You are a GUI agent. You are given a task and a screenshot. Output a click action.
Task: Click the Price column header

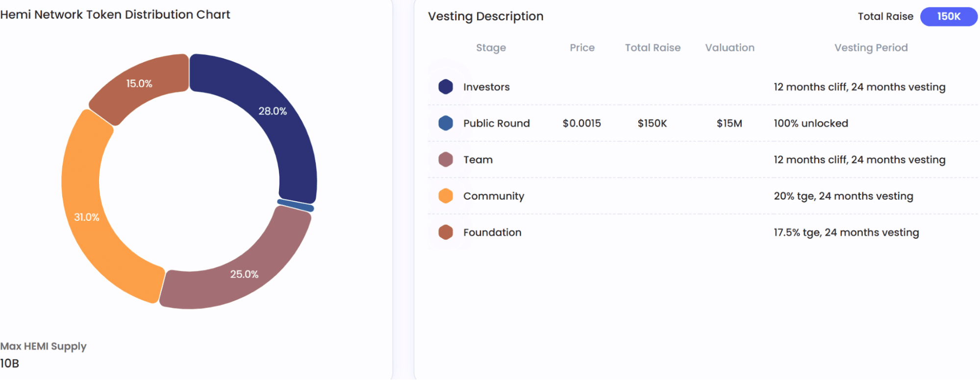(x=582, y=48)
